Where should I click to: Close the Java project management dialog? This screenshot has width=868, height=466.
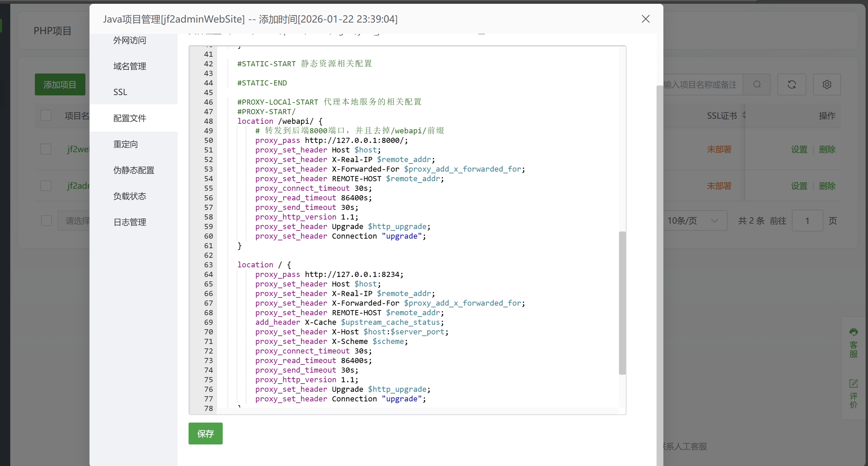645,19
